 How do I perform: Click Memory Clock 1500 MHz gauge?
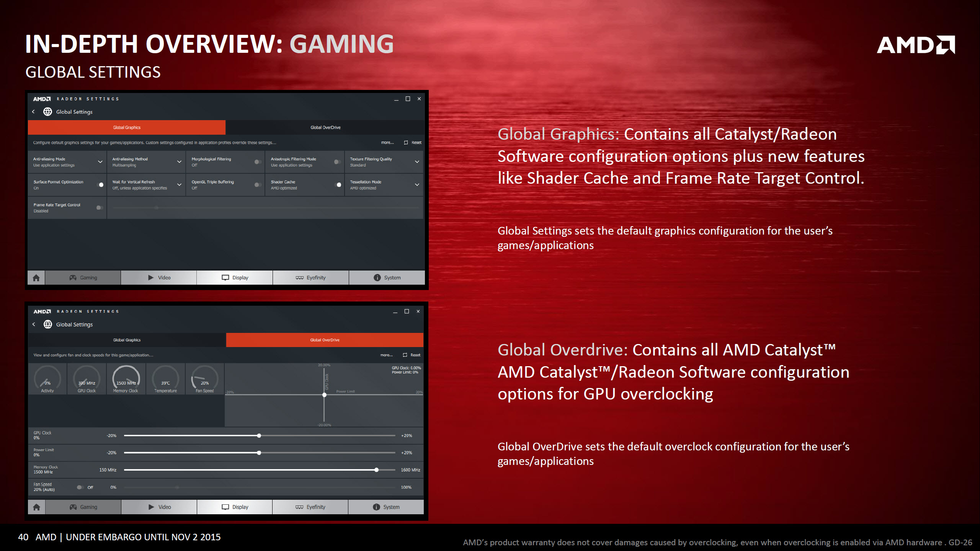(126, 379)
